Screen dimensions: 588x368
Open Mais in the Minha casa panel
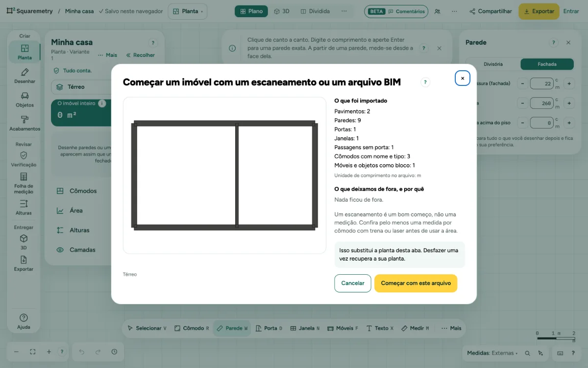point(107,55)
